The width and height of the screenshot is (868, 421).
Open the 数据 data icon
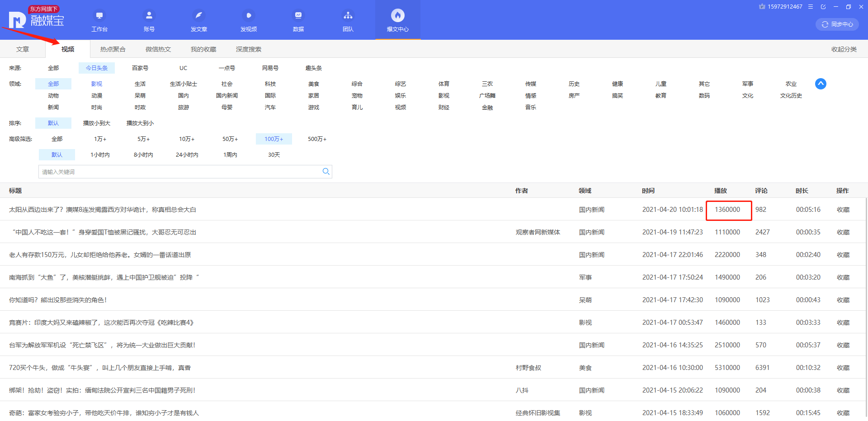point(298,15)
